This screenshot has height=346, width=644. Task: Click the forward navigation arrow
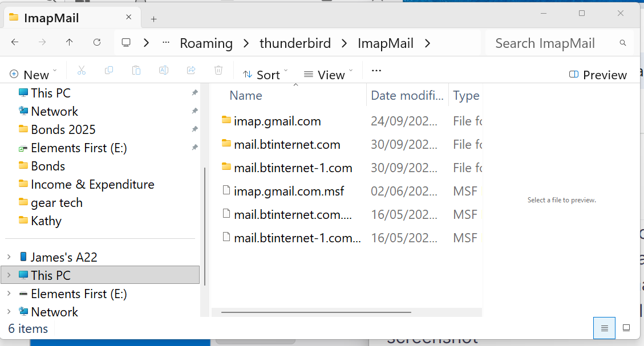click(x=42, y=42)
